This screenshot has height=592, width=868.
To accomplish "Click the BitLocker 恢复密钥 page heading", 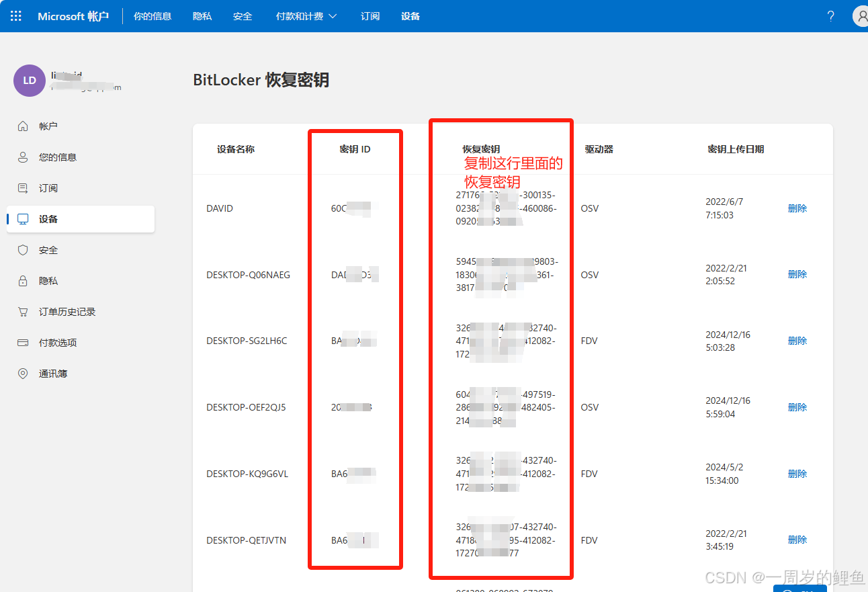I will [x=261, y=80].
